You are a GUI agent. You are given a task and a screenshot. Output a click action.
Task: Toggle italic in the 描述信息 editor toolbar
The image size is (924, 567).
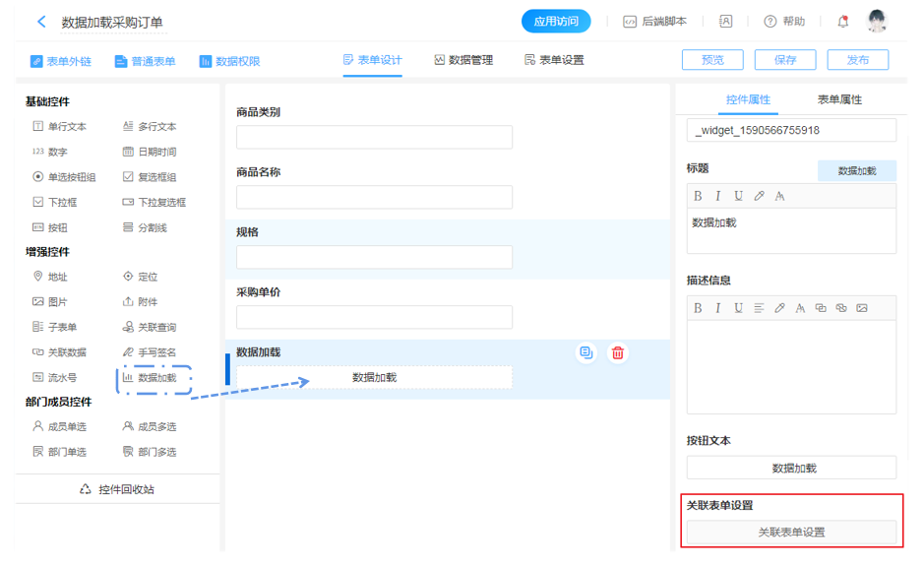(x=718, y=308)
